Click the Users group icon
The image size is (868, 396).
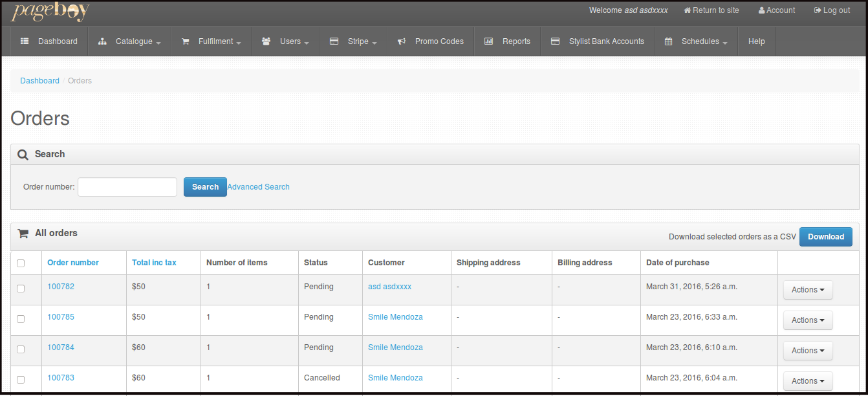(266, 41)
